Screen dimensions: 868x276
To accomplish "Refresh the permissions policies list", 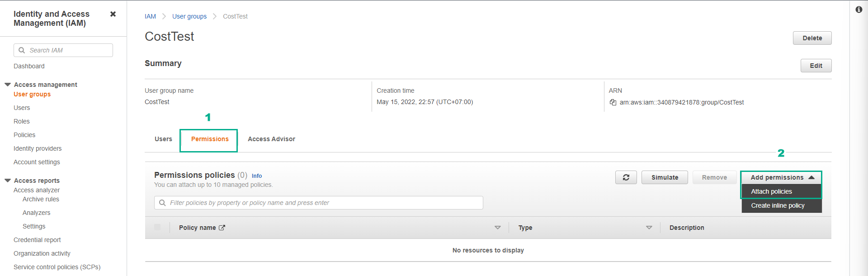I will pyautogui.click(x=626, y=177).
